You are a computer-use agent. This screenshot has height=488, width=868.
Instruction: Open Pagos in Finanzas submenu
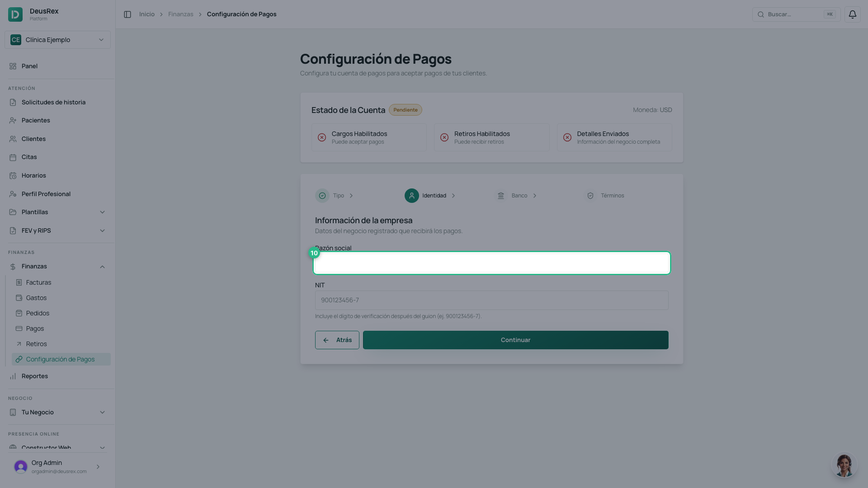coord(61,328)
